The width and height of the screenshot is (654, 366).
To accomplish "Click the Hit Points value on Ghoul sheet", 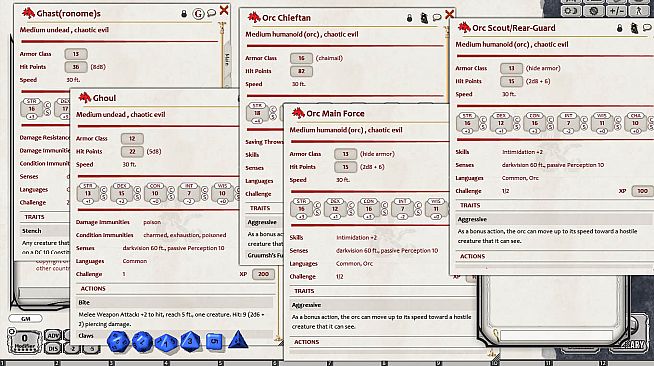I will pos(132,151).
